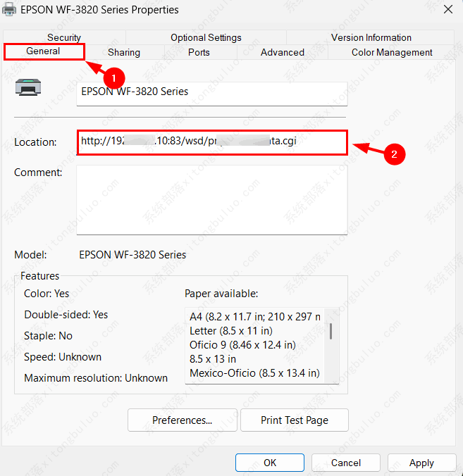Open printer Preferences
The width and height of the screenshot is (463, 476).
pos(182,420)
